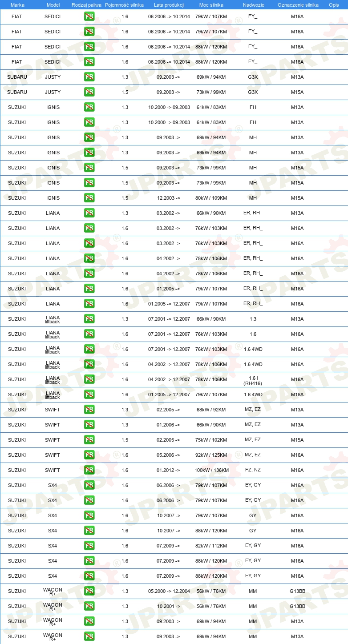This screenshot has height=644, width=348.
Task: Click fuel icon in Liana 01.2005 open-ended row
Action: tap(89, 289)
